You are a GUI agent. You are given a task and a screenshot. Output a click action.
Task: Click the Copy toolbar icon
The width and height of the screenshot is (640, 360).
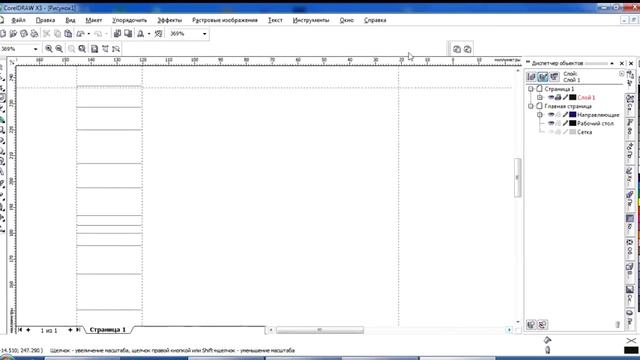(58, 34)
